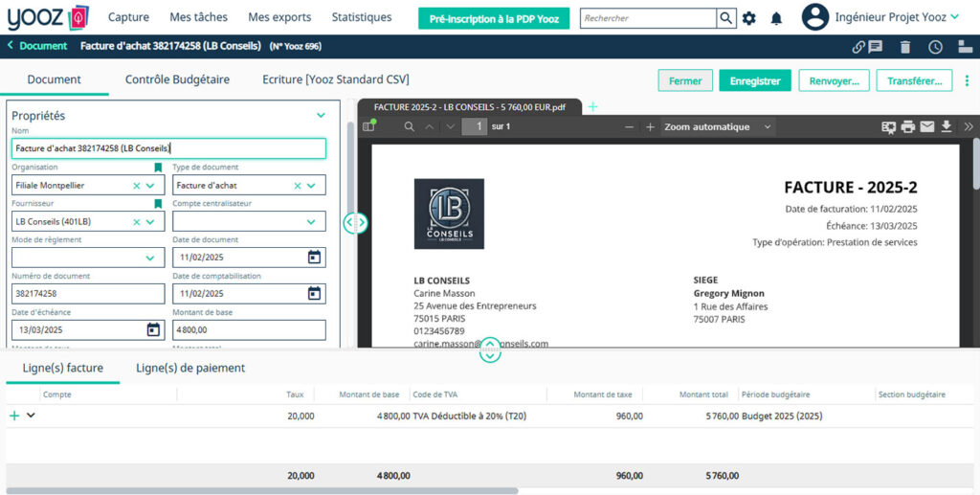
Task: Click the PDF search magnifier
Action: point(409,126)
